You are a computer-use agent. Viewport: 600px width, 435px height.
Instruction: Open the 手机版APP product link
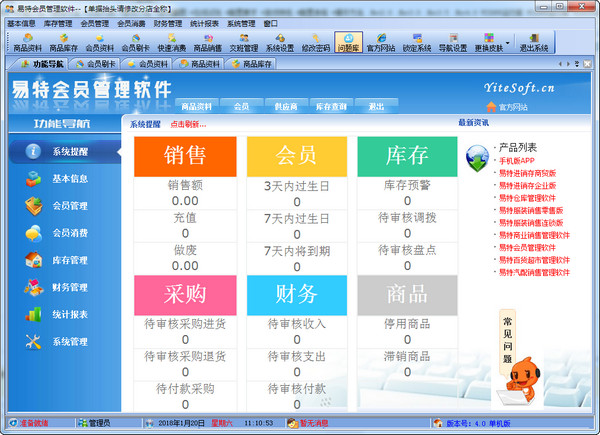click(x=517, y=161)
